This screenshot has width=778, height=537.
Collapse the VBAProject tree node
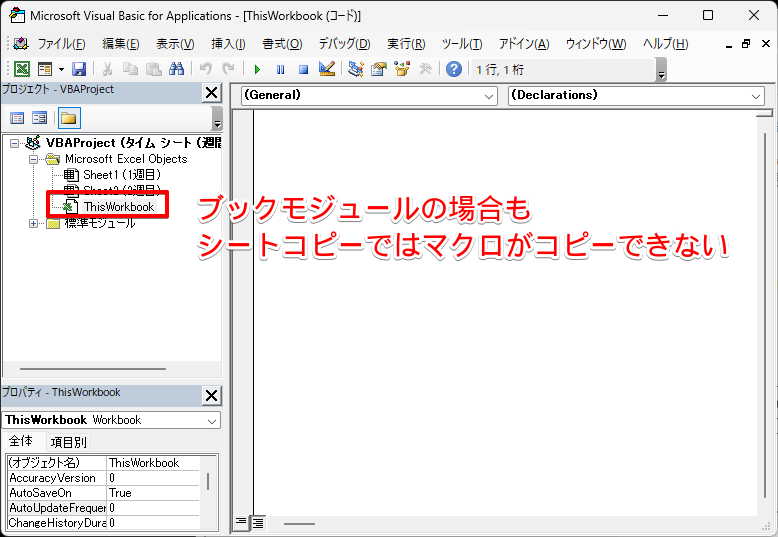tap(14, 143)
